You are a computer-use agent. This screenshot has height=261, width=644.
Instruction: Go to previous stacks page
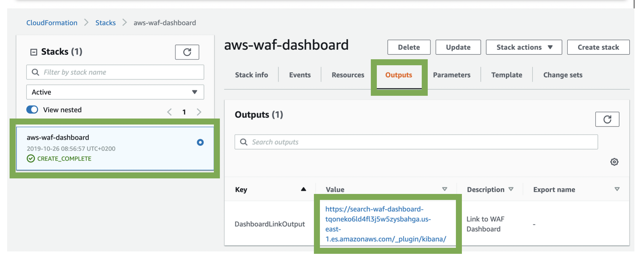[x=170, y=112]
